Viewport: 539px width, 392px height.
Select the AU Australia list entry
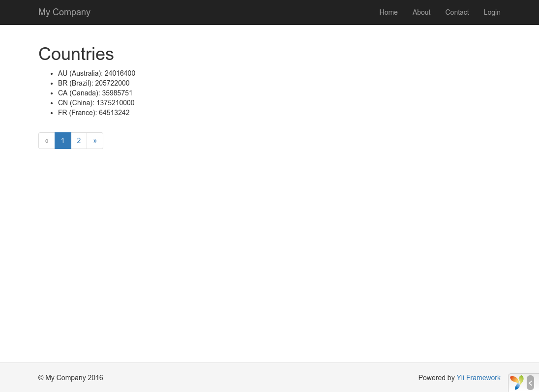click(96, 73)
